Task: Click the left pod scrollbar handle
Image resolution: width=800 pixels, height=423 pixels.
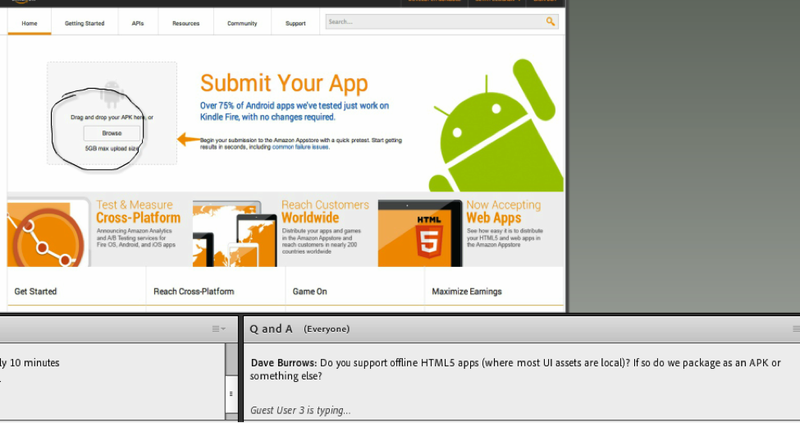Action: (231, 393)
